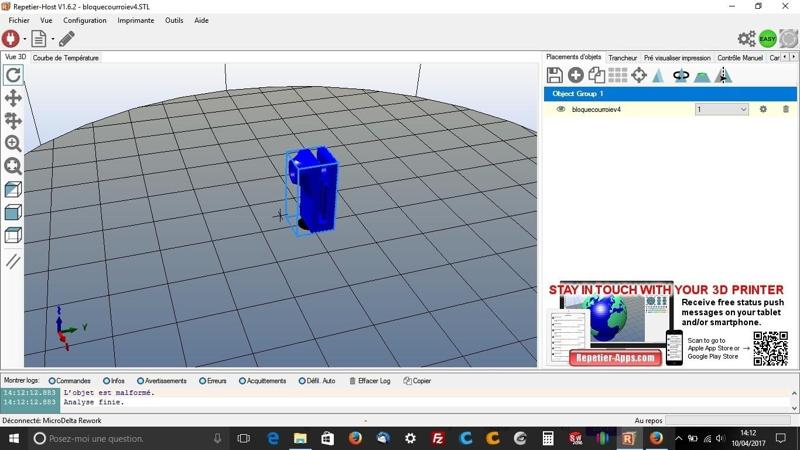Viewport: 800px width, 450px height.
Task: Click Cortana search box Posez-moi une question
Action: pyautogui.click(x=128, y=439)
